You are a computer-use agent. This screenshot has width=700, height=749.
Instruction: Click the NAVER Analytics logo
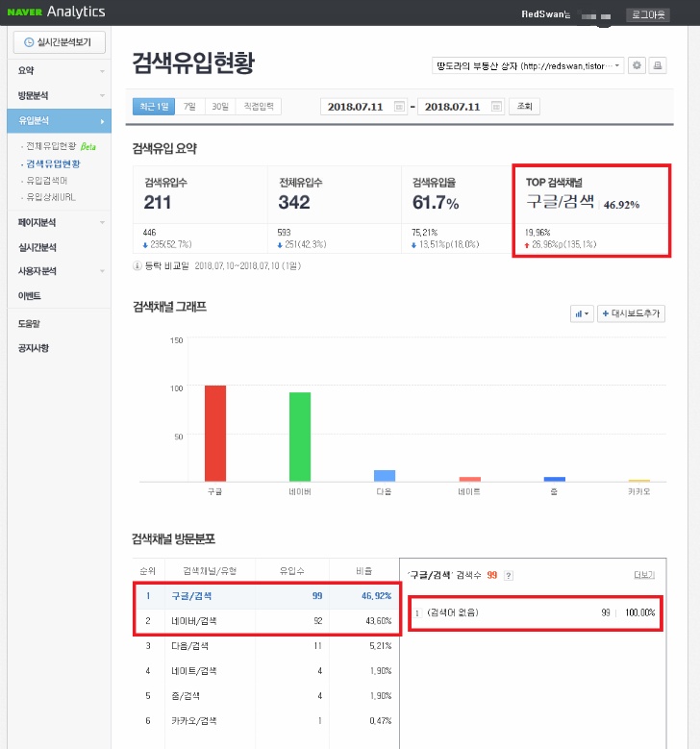(x=56, y=12)
